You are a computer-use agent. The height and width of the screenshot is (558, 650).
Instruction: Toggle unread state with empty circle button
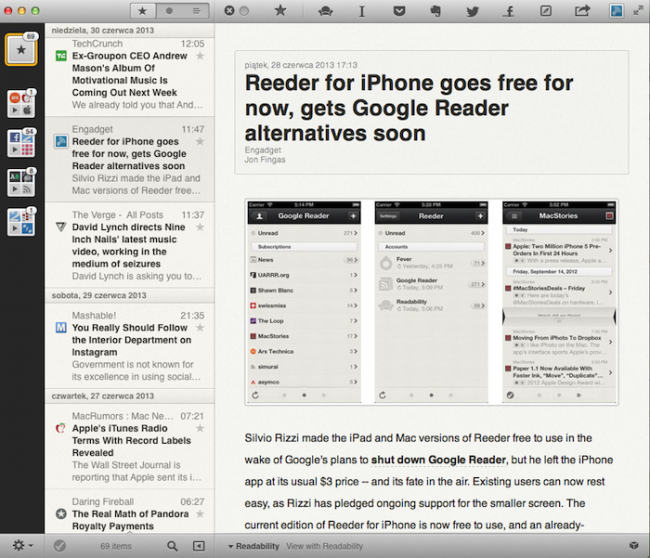[x=245, y=11]
